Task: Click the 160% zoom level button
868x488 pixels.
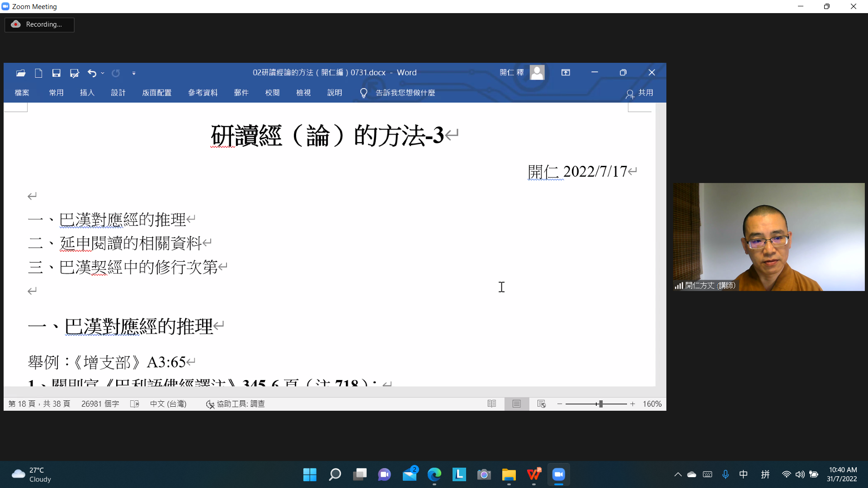Action: coord(652,404)
